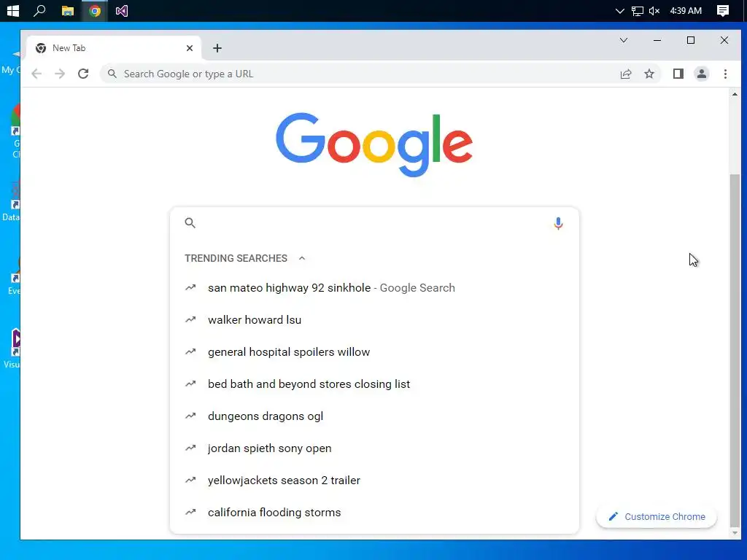This screenshot has width=747, height=560.
Task: Click the scrollbar up arrow
Action: [x=735, y=94]
